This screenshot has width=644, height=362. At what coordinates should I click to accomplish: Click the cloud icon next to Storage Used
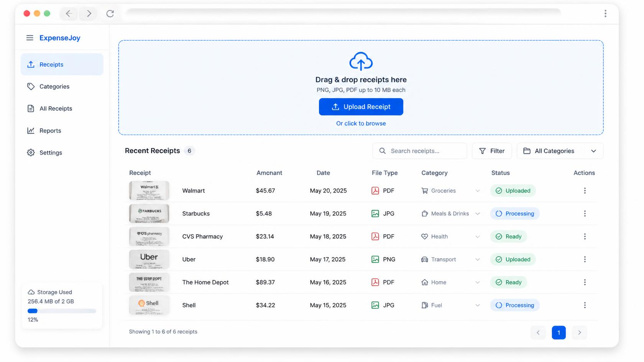[x=31, y=292]
